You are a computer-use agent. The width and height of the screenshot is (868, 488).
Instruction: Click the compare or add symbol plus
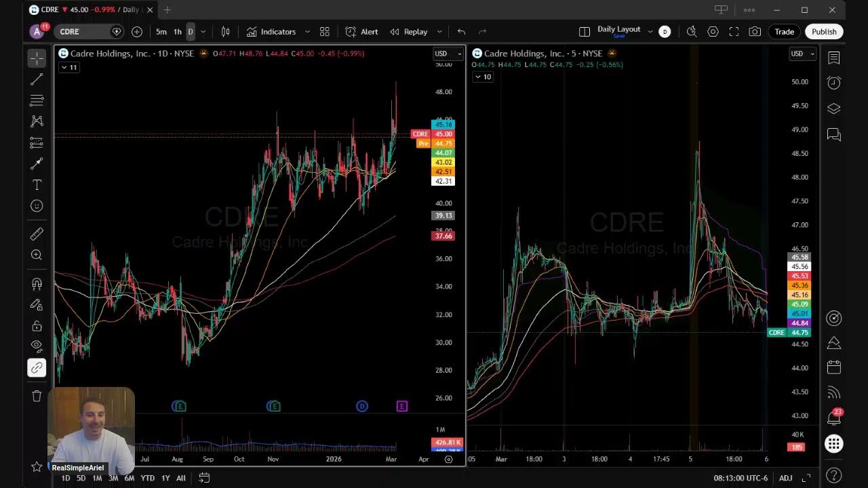point(137,32)
